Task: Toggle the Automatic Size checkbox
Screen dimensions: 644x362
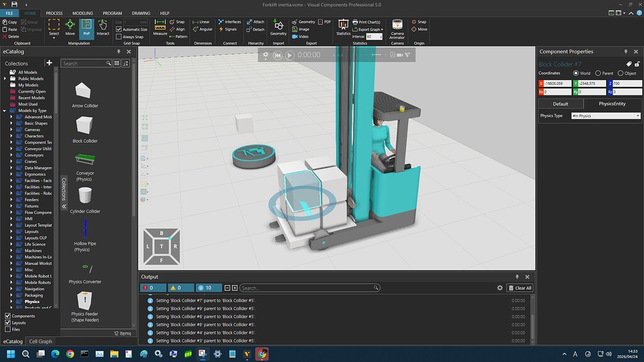Action: pos(119,29)
